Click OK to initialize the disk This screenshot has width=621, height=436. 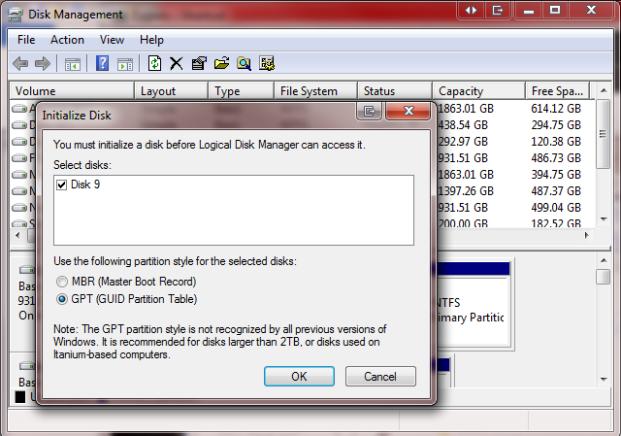click(299, 376)
